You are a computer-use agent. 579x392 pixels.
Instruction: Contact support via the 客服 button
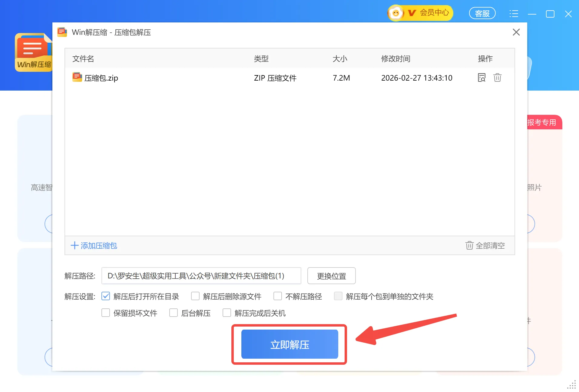tap(482, 13)
